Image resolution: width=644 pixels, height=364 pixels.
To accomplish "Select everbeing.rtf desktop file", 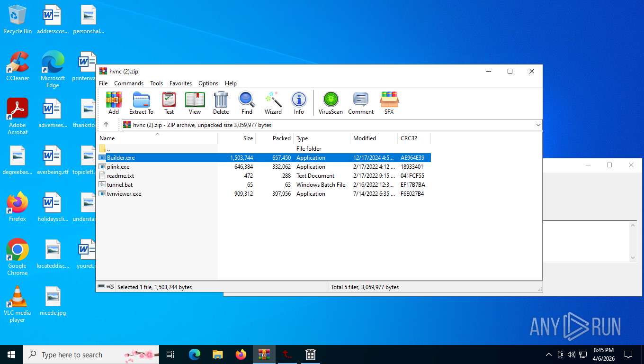I will pos(53,160).
